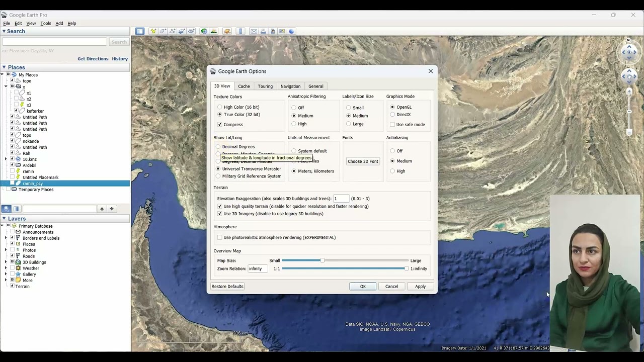
Task: Collapse the Layers panel header arrow
Action: [4, 219]
